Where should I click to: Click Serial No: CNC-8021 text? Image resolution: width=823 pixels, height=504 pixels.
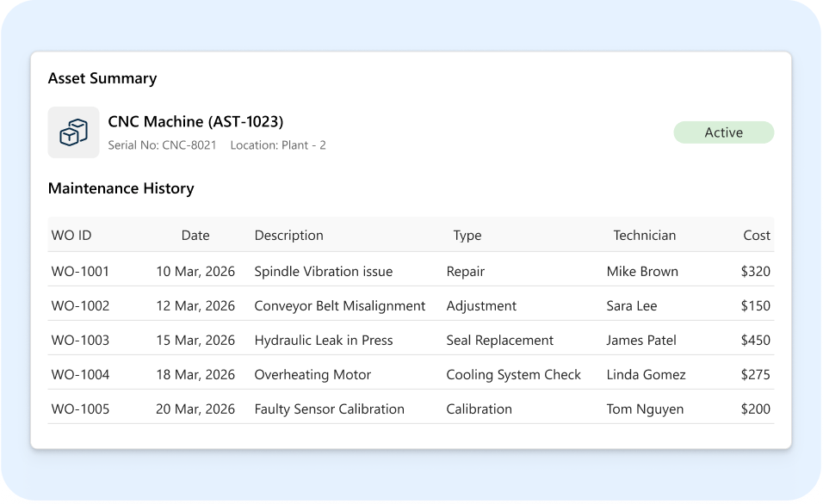pyautogui.click(x=162, y=145)
